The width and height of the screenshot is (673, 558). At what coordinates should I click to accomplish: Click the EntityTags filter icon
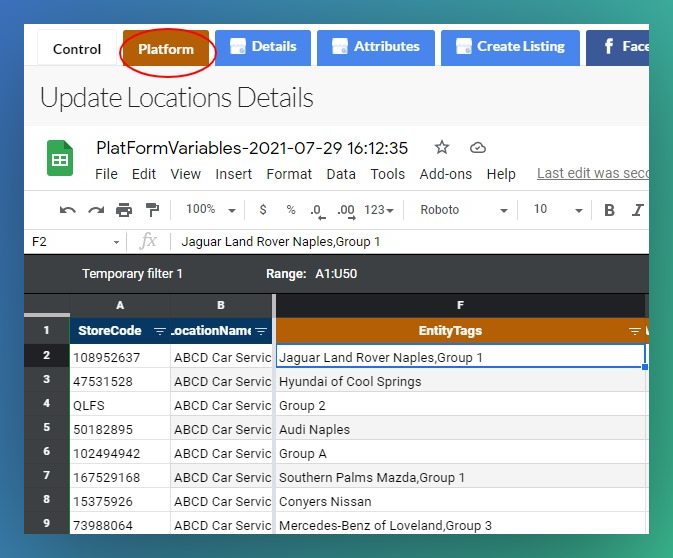point(635,331)
